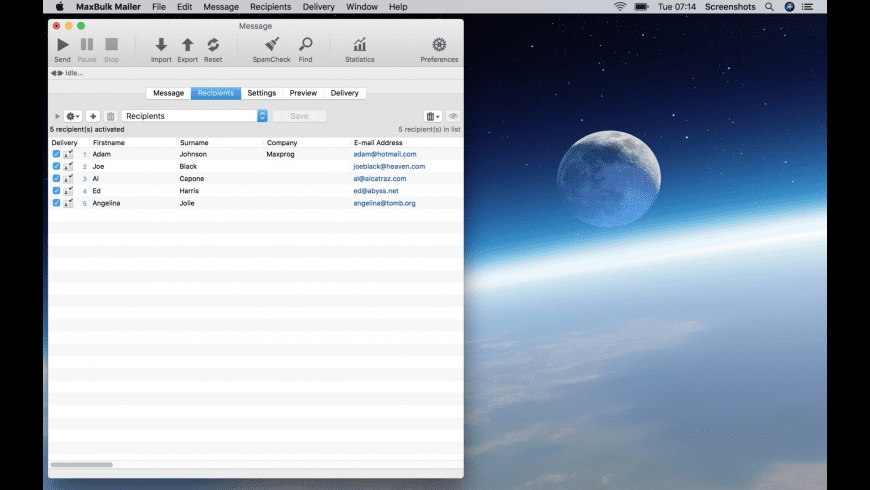Toggle delivery checkbox for Al Capone
This screenshot has height=490, width=870.
pyautogui.click(x=56, y=179)
